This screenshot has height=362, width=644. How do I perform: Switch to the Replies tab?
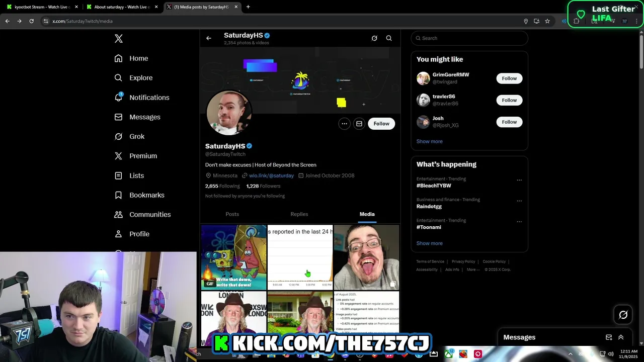coord(299,214)
